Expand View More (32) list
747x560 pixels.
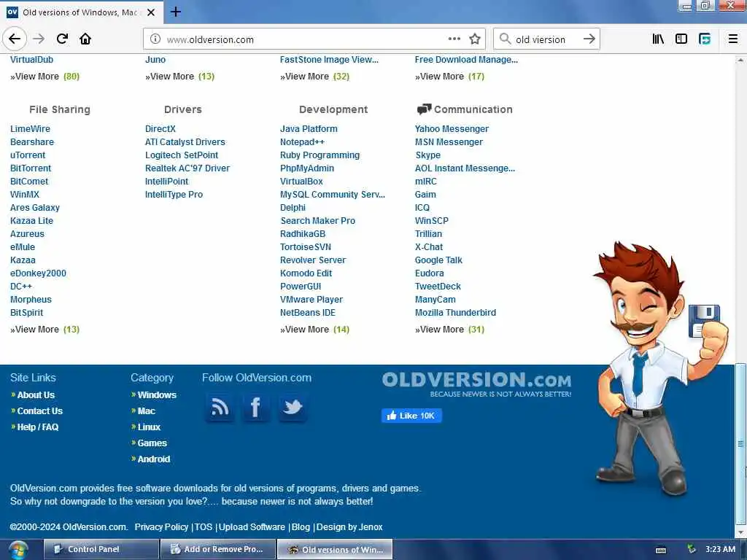pyautogui.click(x=314, y=77)
